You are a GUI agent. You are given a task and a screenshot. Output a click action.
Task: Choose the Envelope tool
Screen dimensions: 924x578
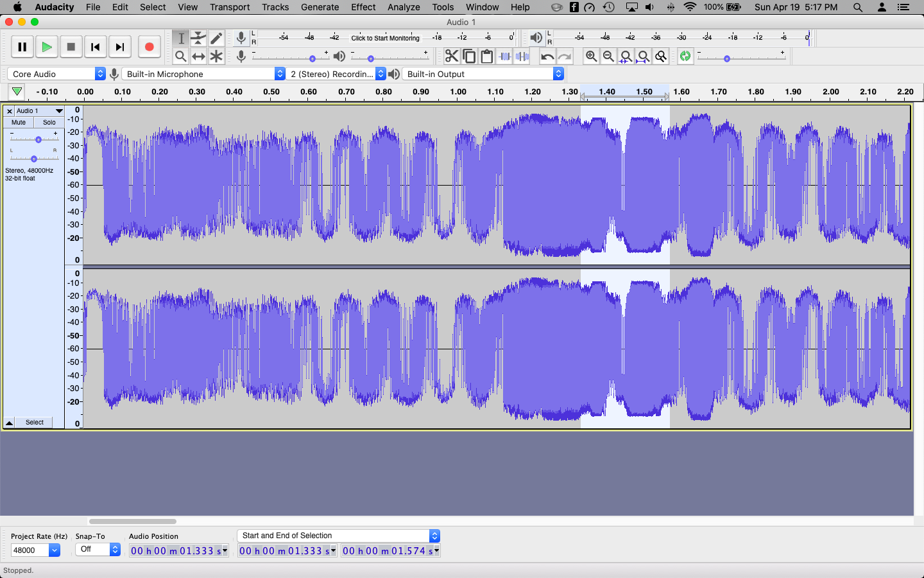(199, 39)
